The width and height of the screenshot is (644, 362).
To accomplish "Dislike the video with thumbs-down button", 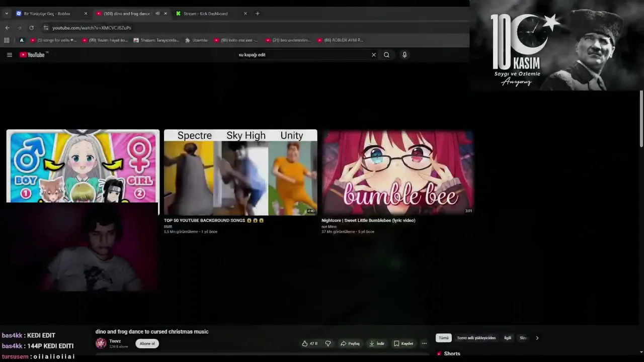I will pyautogui.click(x=328, y=343).
